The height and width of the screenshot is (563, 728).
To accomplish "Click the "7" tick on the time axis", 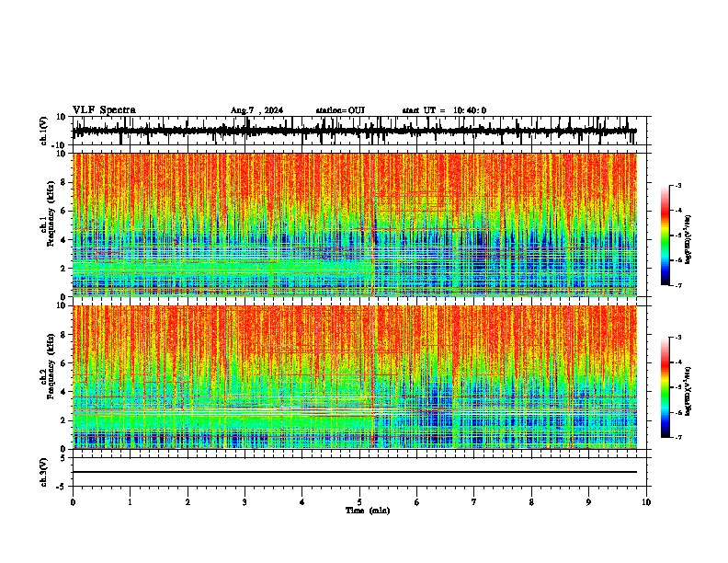I will (x=474, y=502).
